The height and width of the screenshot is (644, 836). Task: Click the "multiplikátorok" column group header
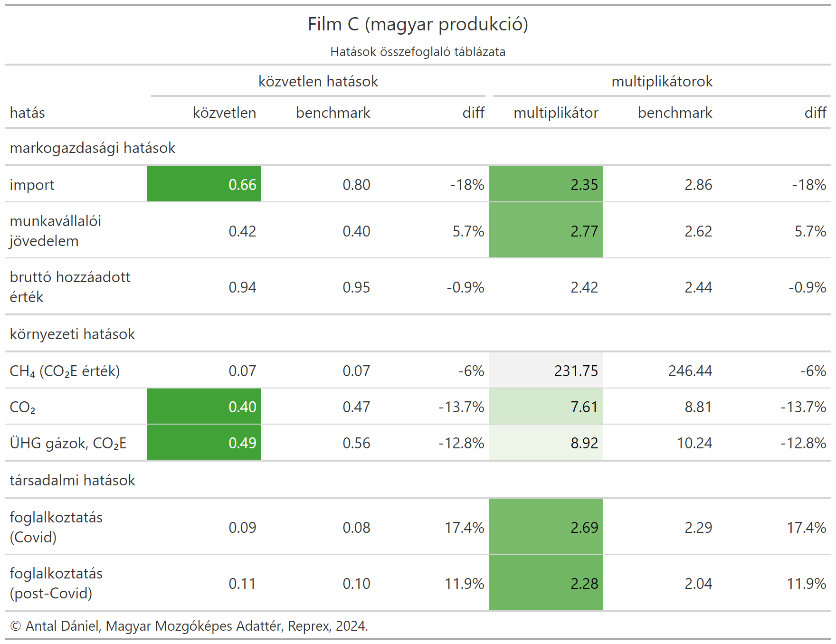click(x=662, y=81)
